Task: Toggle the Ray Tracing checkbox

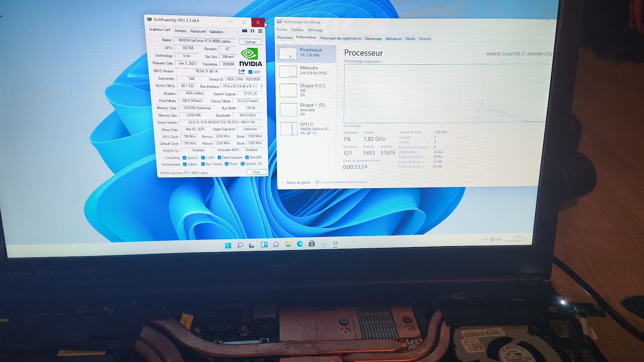Action: [x=203, y=164]
